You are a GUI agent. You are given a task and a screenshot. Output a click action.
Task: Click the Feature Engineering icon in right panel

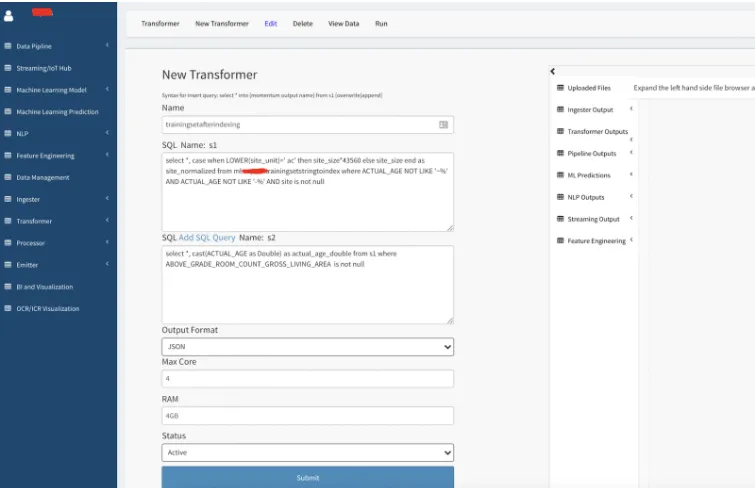[561, 241]
